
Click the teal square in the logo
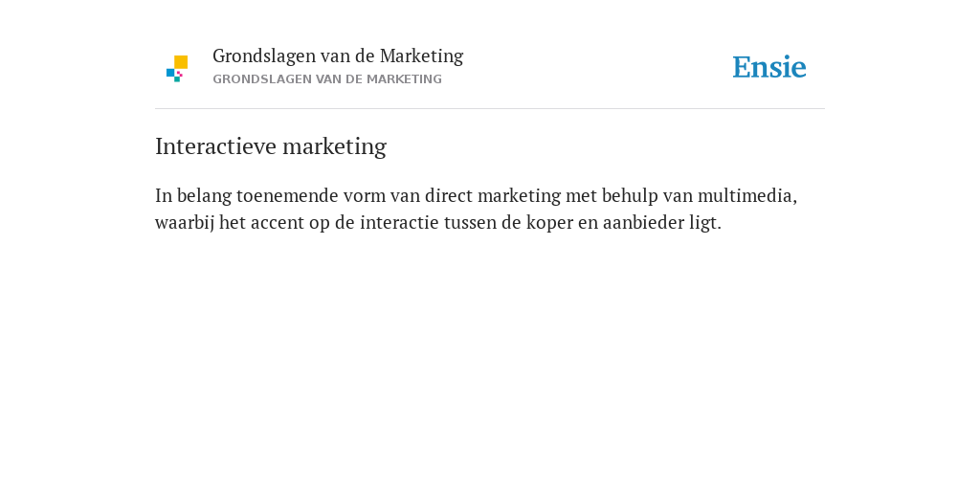[177, 79]
